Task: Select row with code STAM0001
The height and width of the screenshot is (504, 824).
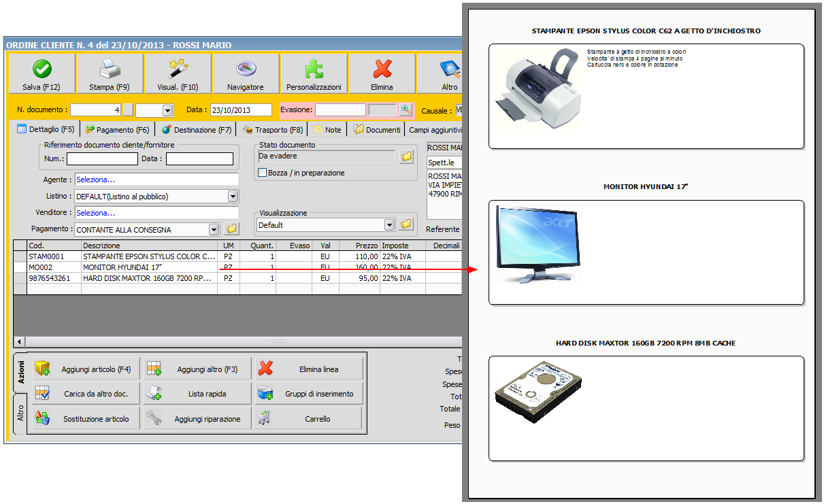Action: [x=237, y=256]
